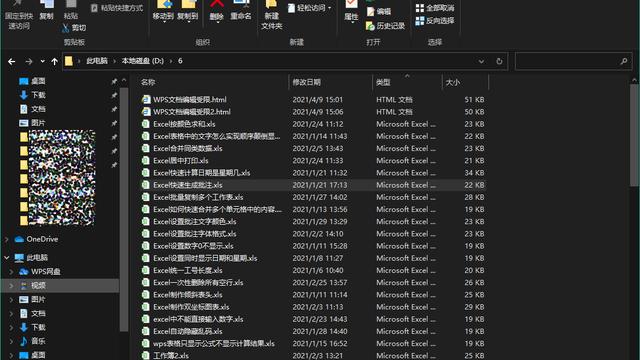Screen dimensions: 640x360
Task: Select file excel中不能直接输入数字.xls
Action: (x=313, y=319)
